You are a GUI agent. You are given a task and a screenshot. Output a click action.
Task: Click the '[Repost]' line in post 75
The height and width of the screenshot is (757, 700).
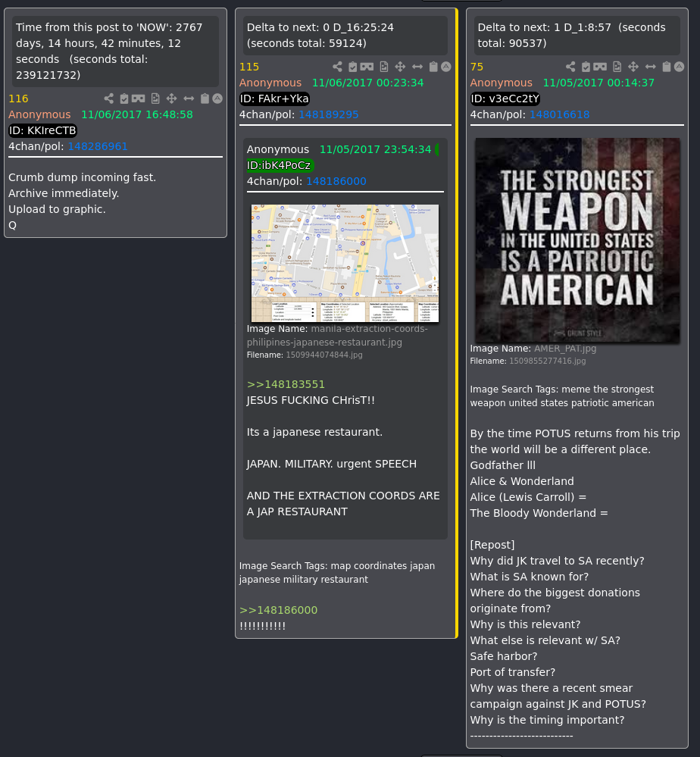tap(492, 545)
